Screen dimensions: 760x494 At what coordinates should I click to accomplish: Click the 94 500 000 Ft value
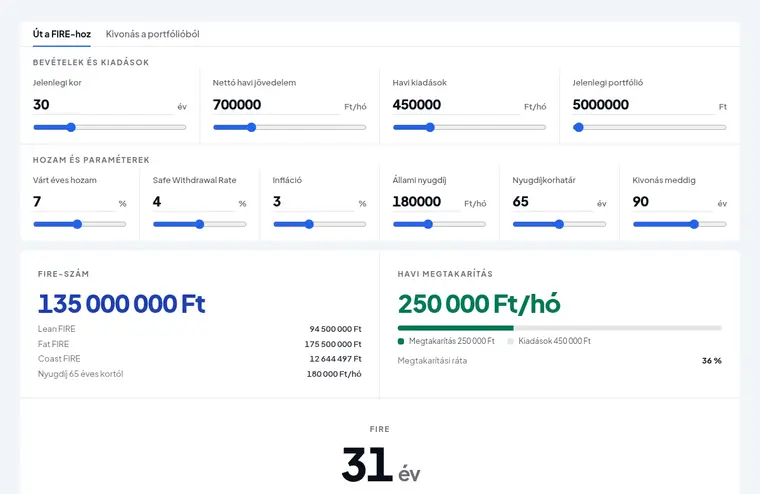point(335,329)
